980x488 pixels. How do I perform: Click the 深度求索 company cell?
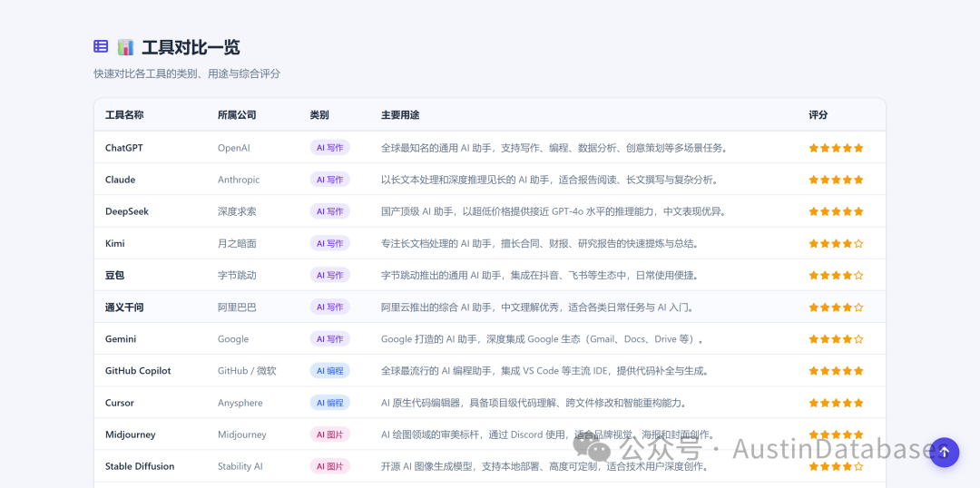[x=237, y=211]
